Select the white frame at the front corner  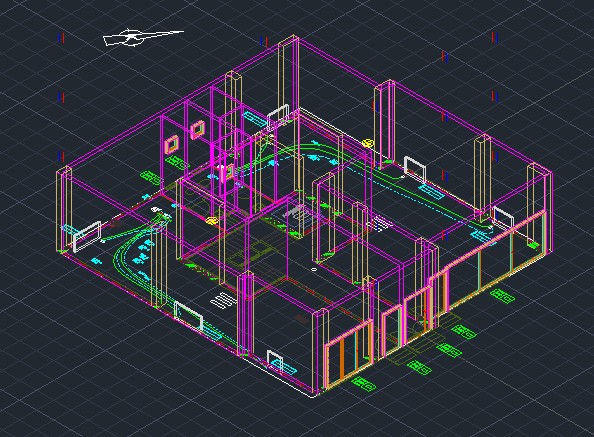tap(275, 359)
